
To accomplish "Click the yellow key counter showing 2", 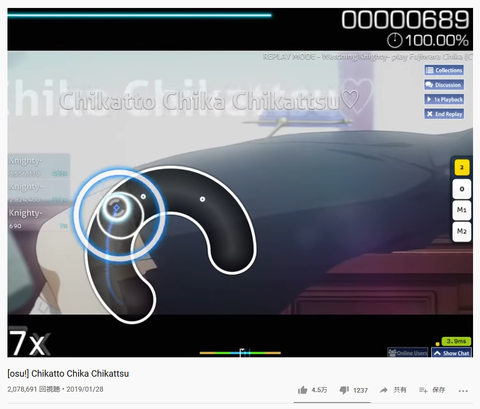I will point(462,167).
